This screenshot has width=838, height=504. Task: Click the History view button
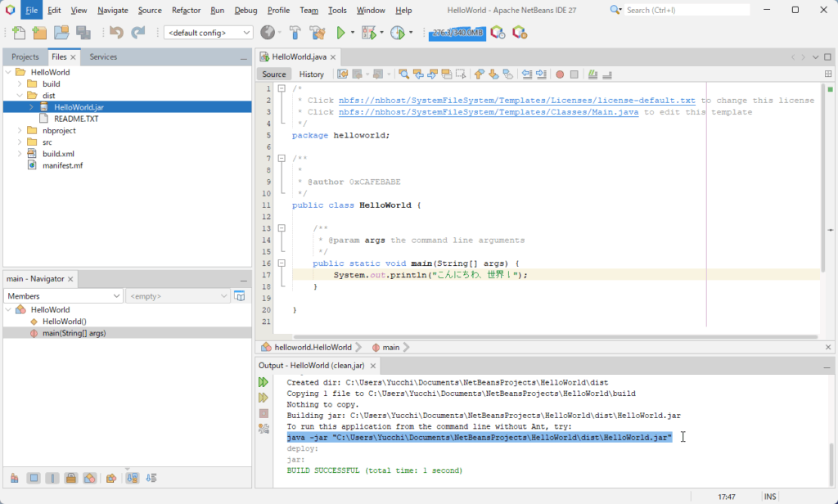tap(311, 74)
